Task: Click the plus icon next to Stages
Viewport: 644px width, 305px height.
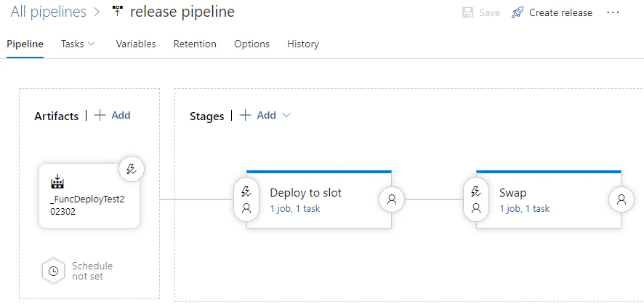Action: 245,116
